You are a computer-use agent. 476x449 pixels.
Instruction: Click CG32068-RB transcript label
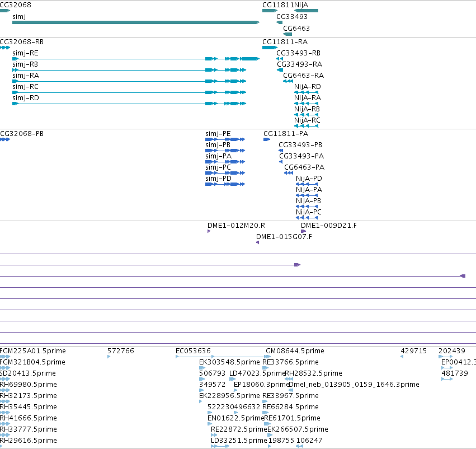point(22,41)
